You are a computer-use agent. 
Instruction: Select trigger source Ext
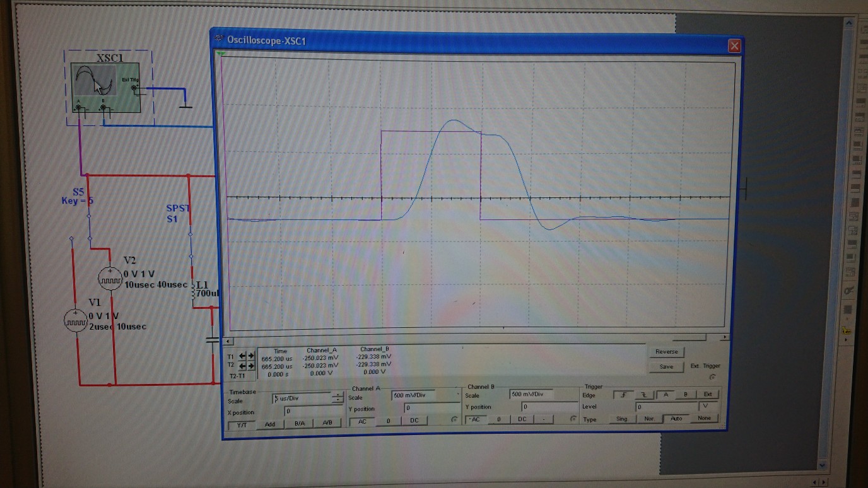tap(707, 394)
